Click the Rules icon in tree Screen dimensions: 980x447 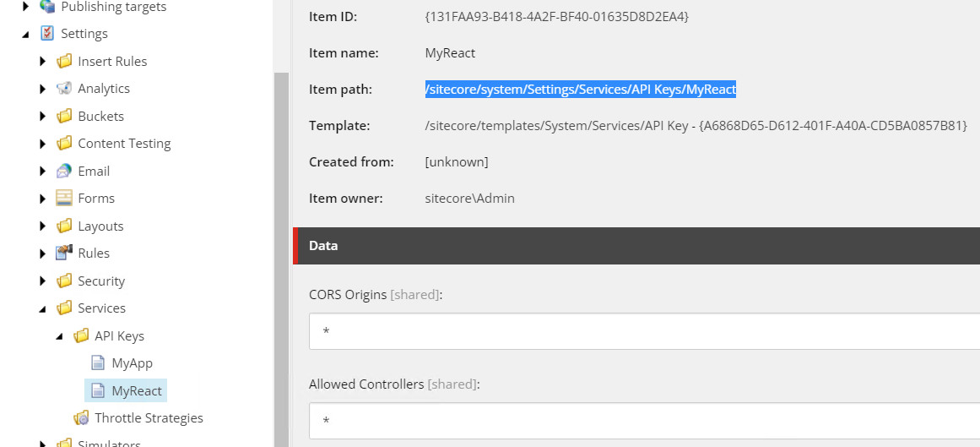click(x=64, y=253)
